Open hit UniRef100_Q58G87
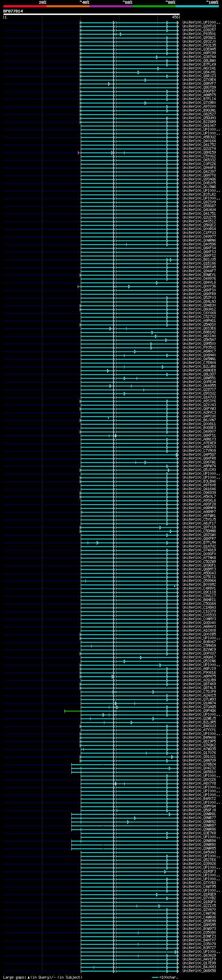This screenshot has height=980, width=222. coord(199,206)
